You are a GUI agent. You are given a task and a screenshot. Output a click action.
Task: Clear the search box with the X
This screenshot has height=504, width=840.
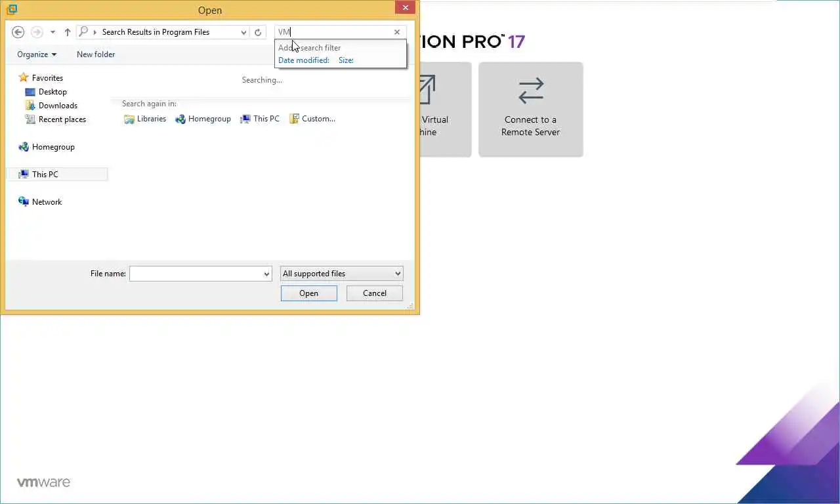pyautogui.click(x=397, y=32)
